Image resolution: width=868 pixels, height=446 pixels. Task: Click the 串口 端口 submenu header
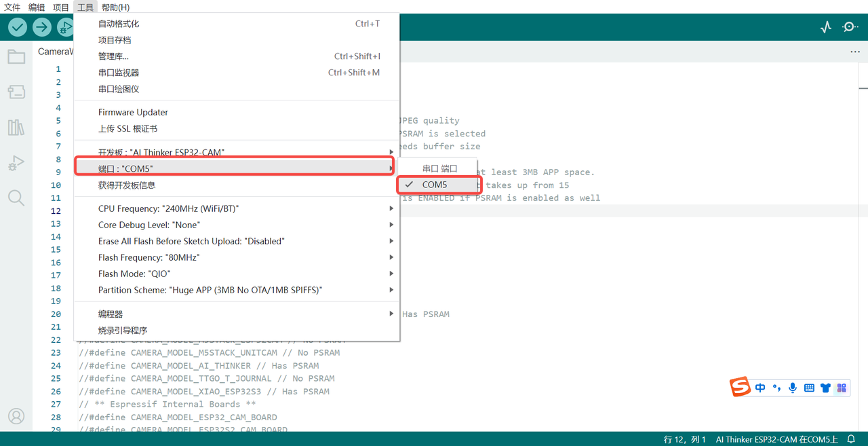[x=439, y=168]
